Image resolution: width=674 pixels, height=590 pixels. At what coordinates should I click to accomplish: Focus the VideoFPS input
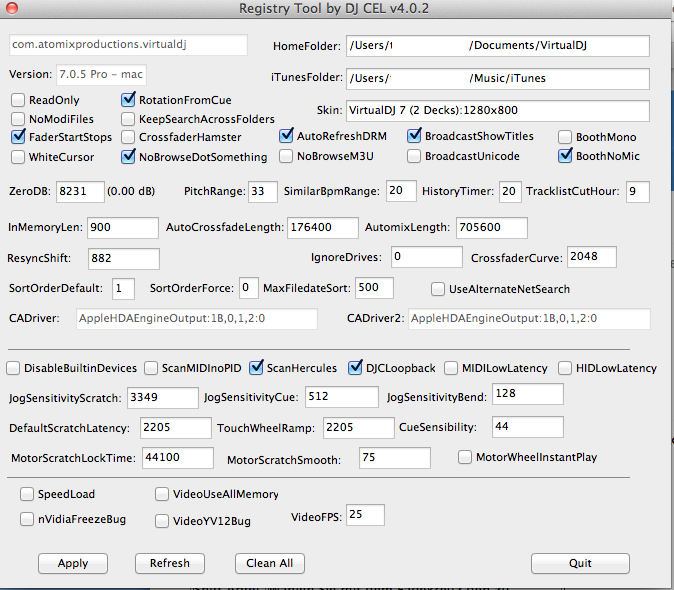[x=365, y=515]
